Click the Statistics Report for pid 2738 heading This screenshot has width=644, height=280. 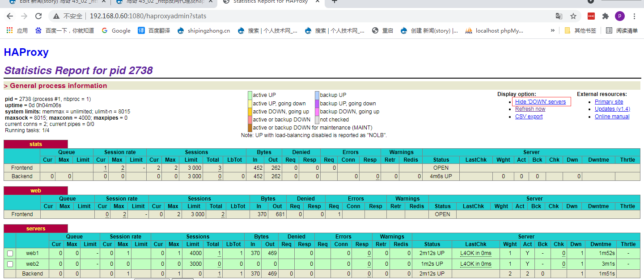click(x=78, y=71)
